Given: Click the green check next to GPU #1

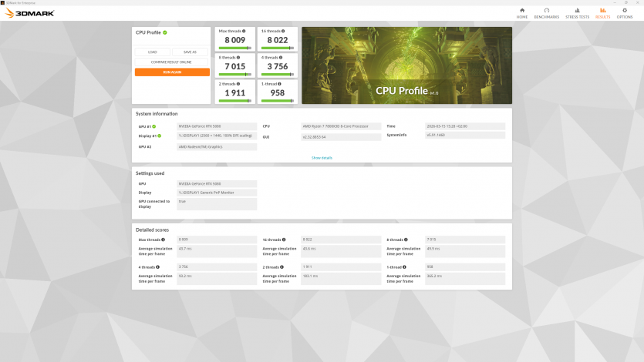Looking at the screenshot, I should point(154,126).
